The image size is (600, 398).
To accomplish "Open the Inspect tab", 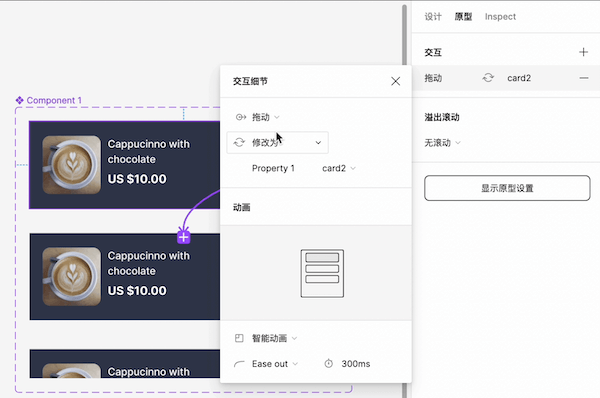I will tap(500, 17).
